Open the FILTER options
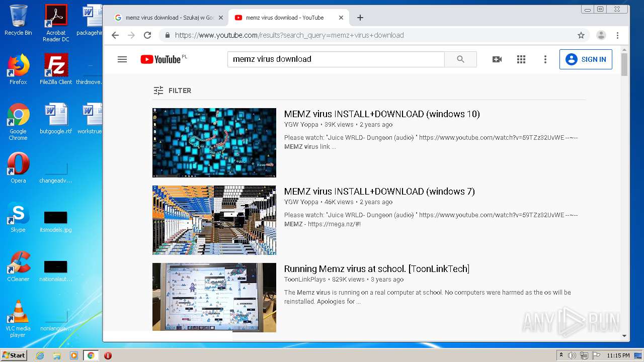The image size is (644, 362). point(173,90)
